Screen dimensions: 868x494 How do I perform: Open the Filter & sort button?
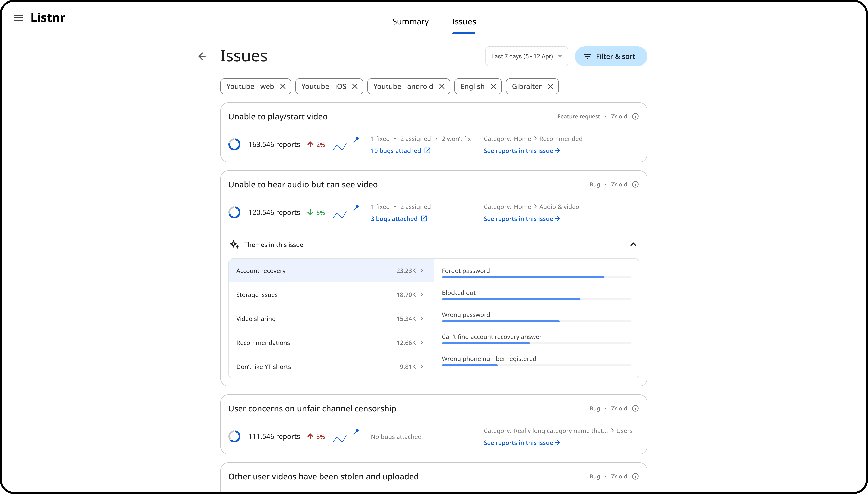[x=611, y=56]
